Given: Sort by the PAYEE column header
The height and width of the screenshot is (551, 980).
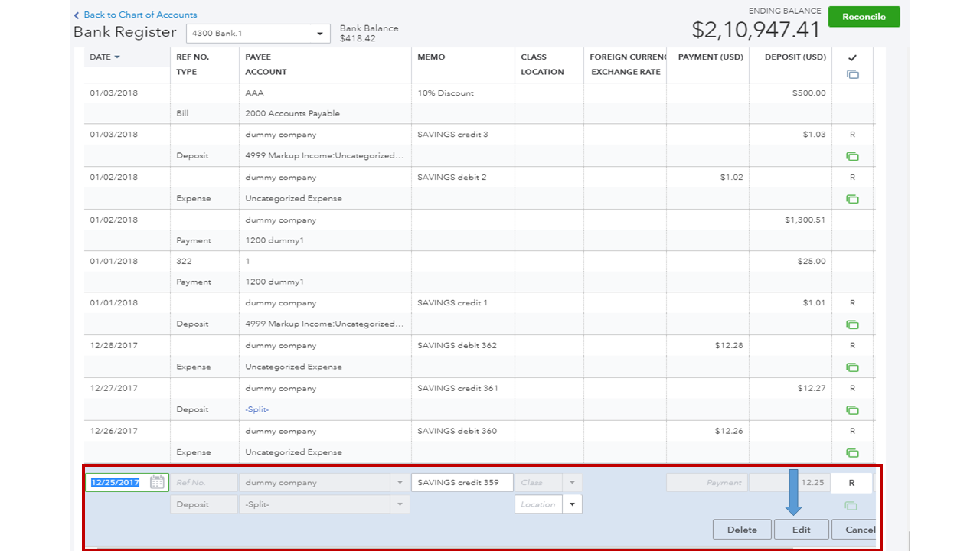Looking at the screenshot, I should 258,57.
